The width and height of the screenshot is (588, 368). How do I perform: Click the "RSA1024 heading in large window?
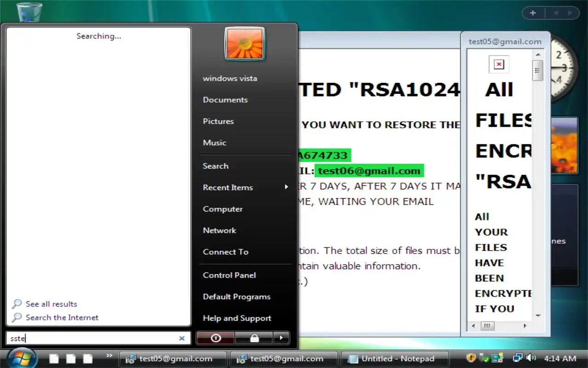click(x=404, y=90)
